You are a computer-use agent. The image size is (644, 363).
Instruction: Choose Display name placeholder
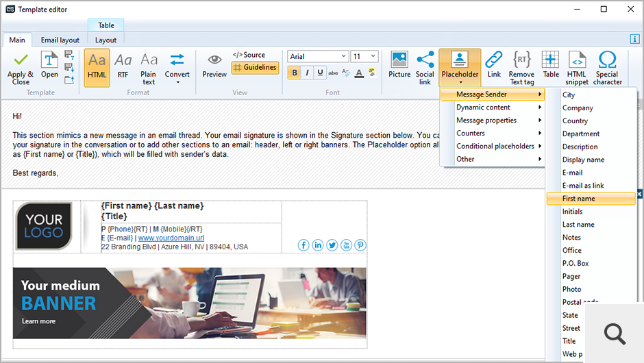click(591, 160)
